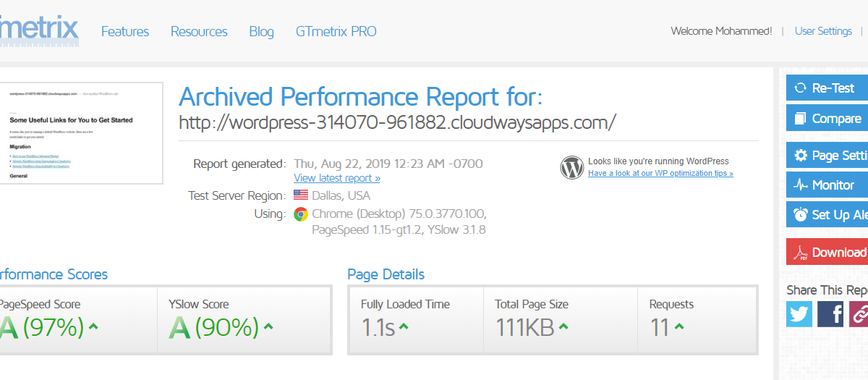Click the report generated date text
The image size is (868, 380).
[x=388, y=164]
